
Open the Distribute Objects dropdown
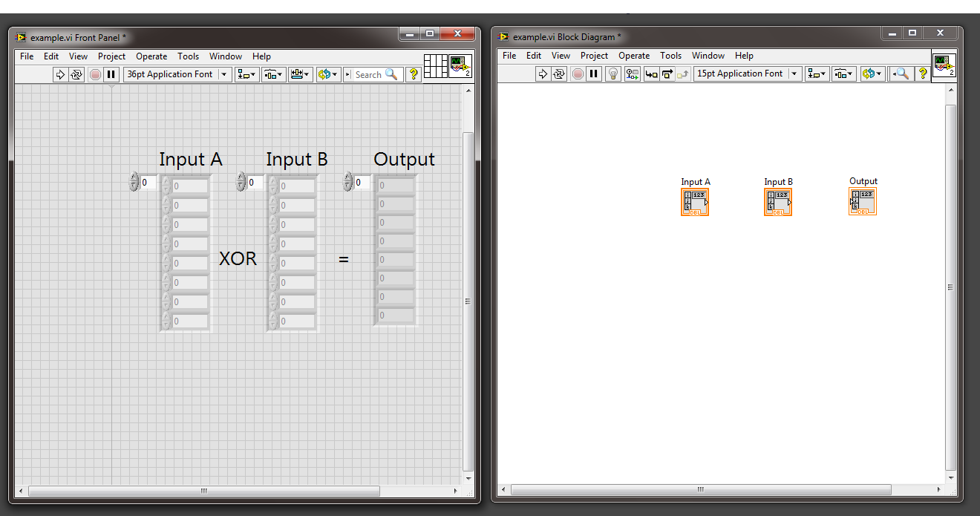[273, 74]
